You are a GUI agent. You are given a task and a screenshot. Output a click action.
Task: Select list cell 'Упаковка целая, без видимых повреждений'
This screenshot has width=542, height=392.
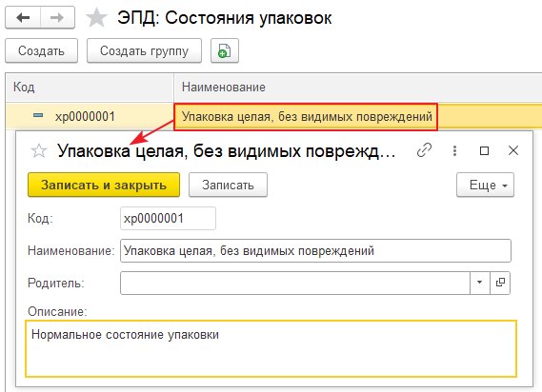[306, 117]
